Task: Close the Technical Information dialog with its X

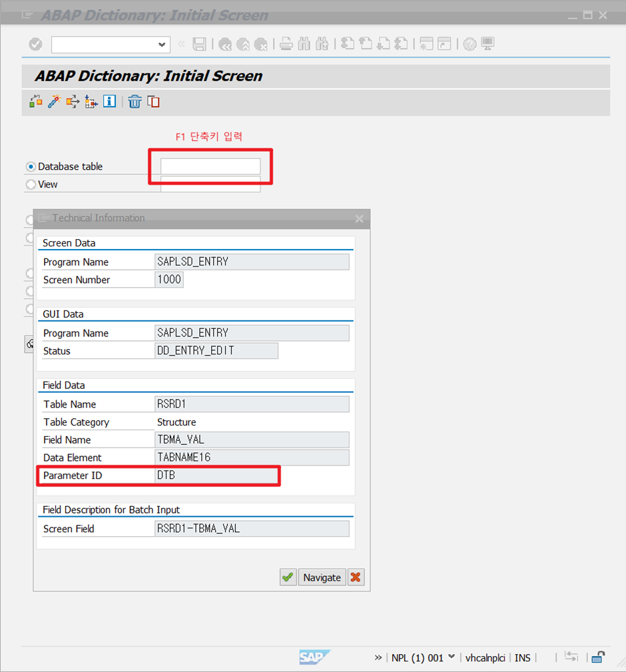Action: [x=359, y=219]
